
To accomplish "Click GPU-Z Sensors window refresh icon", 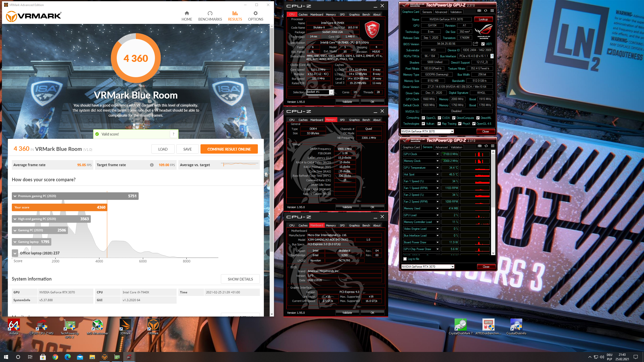I will coord(486,146).
